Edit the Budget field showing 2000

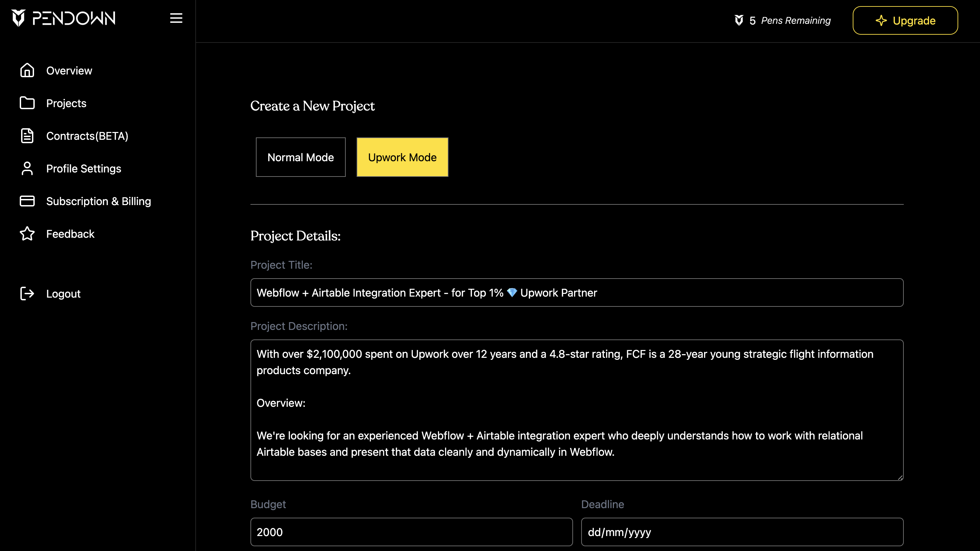tap(412, 532)
